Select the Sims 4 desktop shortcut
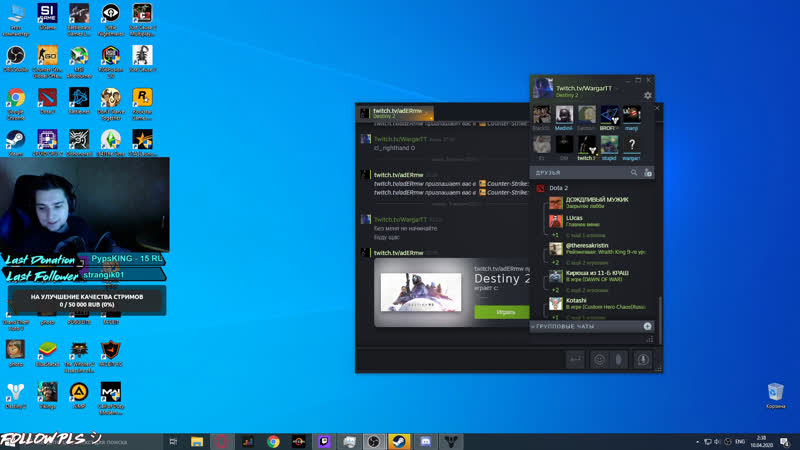 point(110,143)
